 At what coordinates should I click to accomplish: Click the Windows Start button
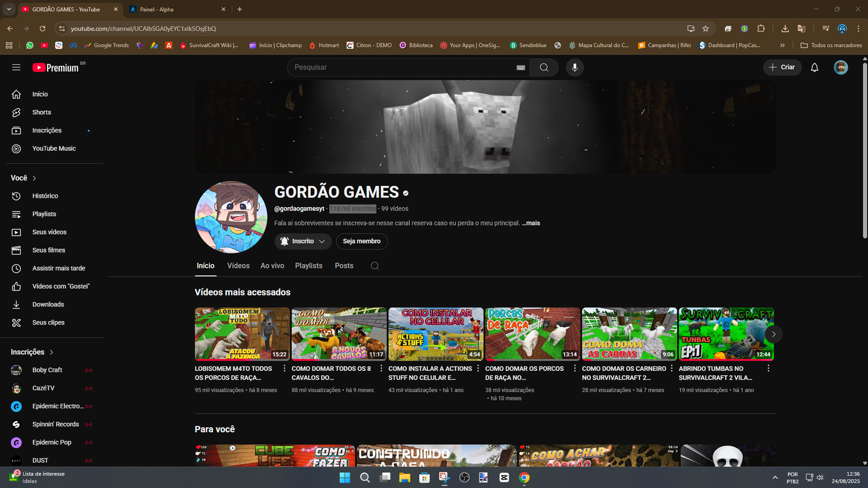(344, 478)
